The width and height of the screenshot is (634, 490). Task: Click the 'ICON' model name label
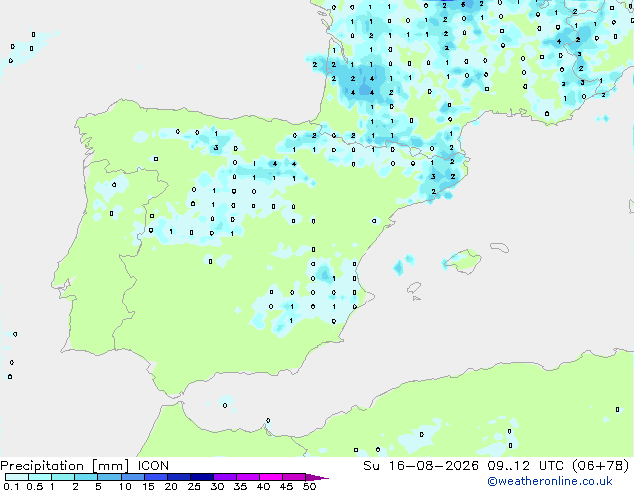click(x=153, y=466)
